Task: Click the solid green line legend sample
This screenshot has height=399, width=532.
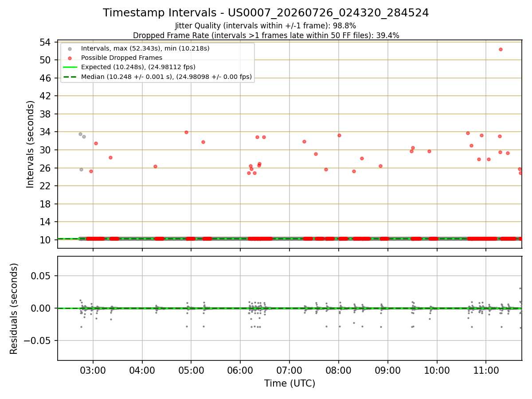Action: coord(70,67)
